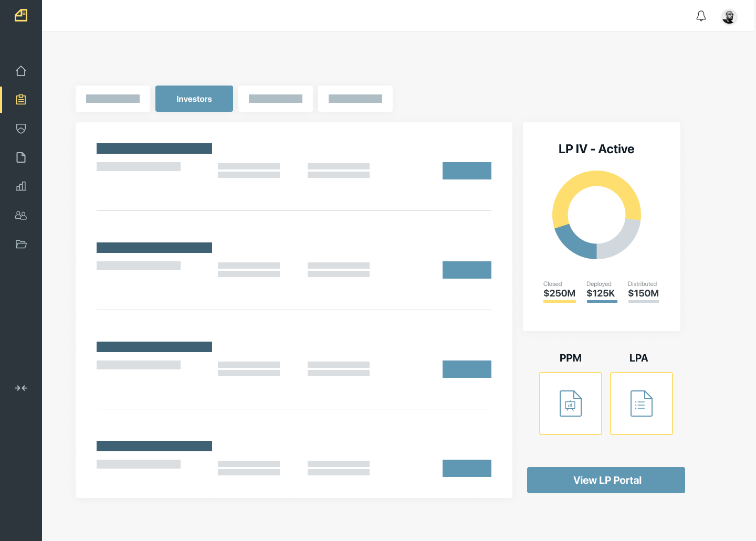Click the blue button in the first investor row

tap(467, 171)
